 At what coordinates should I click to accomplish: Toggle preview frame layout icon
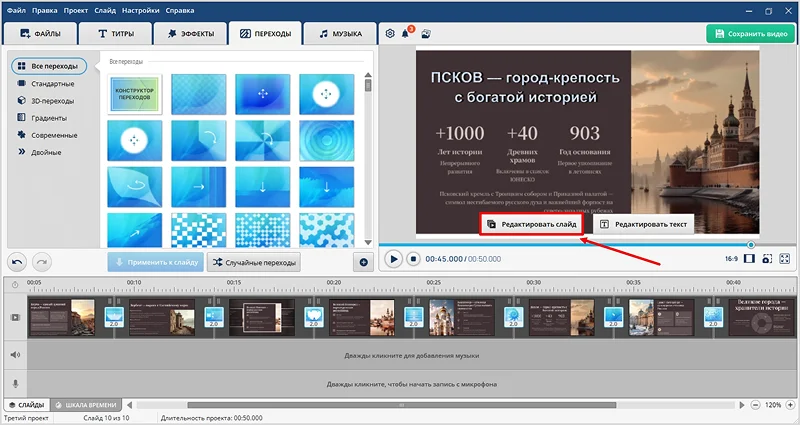tap(749, 259)
